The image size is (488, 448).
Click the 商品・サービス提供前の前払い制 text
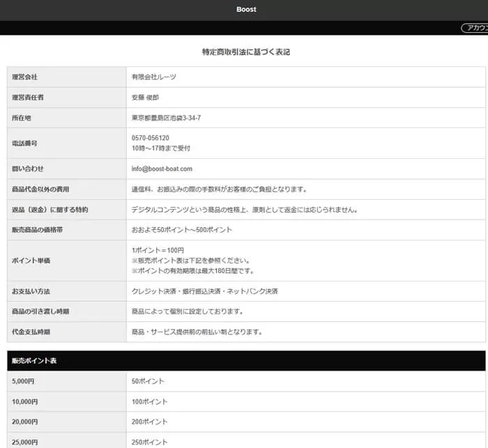point(197,332)
